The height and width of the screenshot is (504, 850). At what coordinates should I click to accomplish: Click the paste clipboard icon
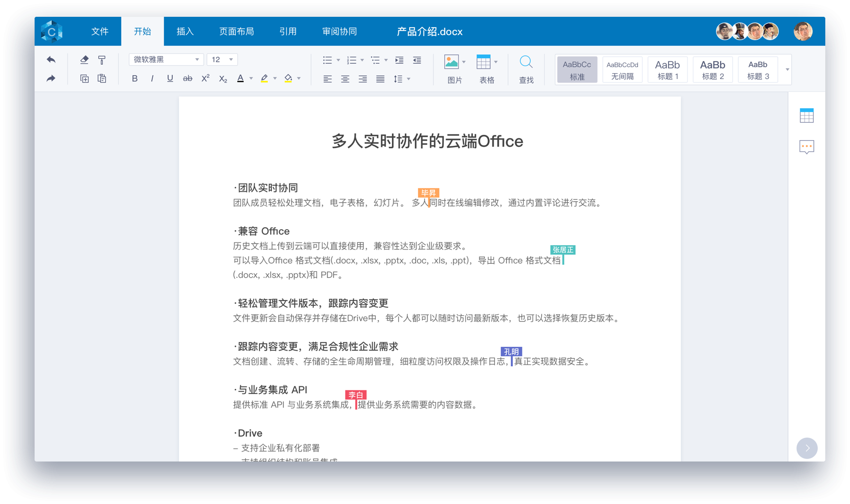pos(102,79)
